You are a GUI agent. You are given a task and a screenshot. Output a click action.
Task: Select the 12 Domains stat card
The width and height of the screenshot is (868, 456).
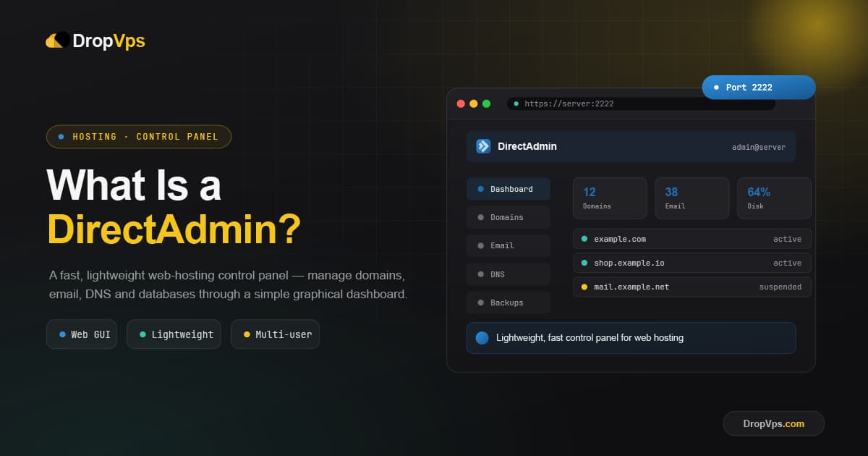[x=610, y=198]
